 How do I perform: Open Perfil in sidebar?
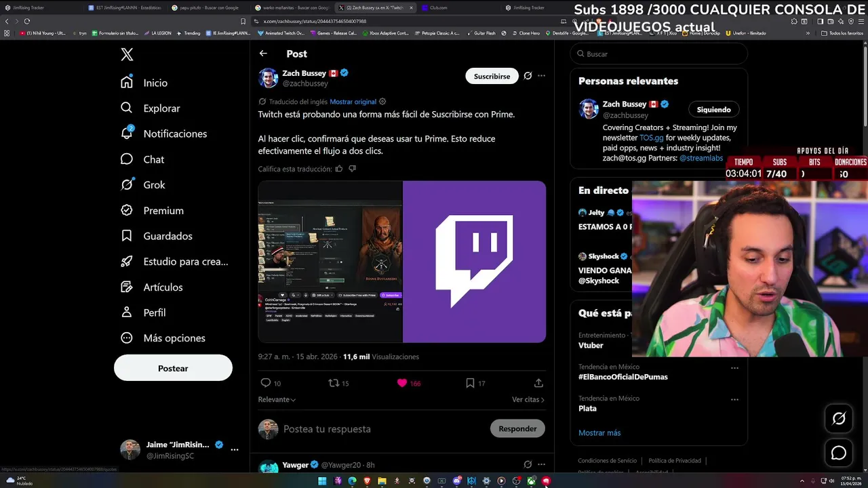click(142, 312)
